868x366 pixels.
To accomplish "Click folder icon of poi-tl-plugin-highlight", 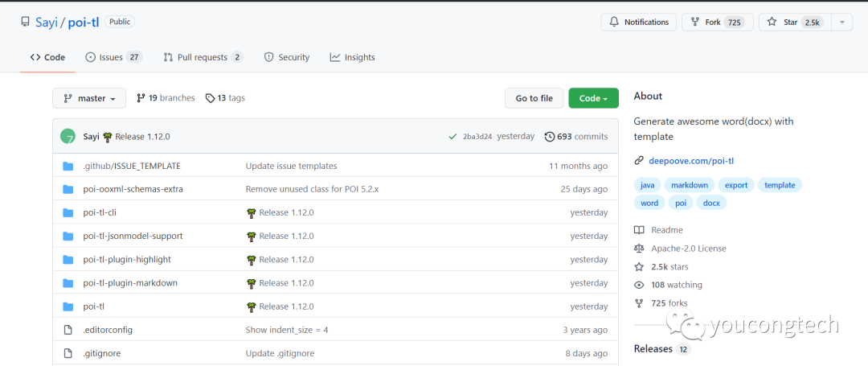I will 68,260.
